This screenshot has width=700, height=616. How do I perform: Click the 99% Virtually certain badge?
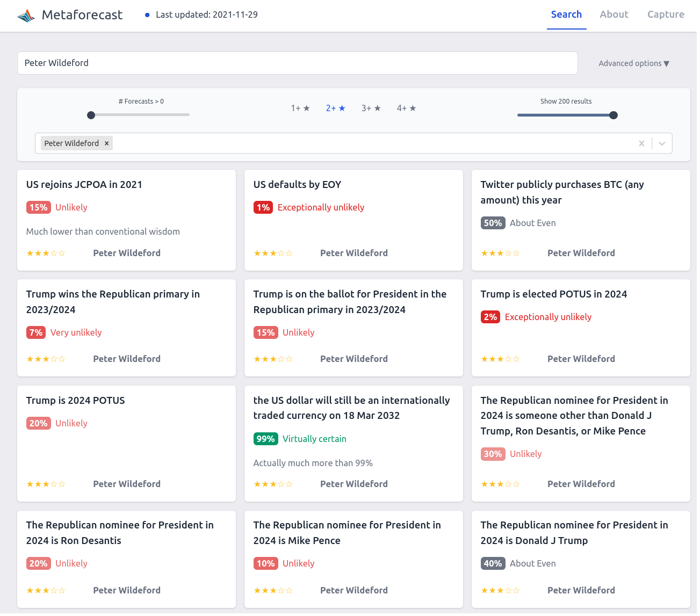click(265, 439)
